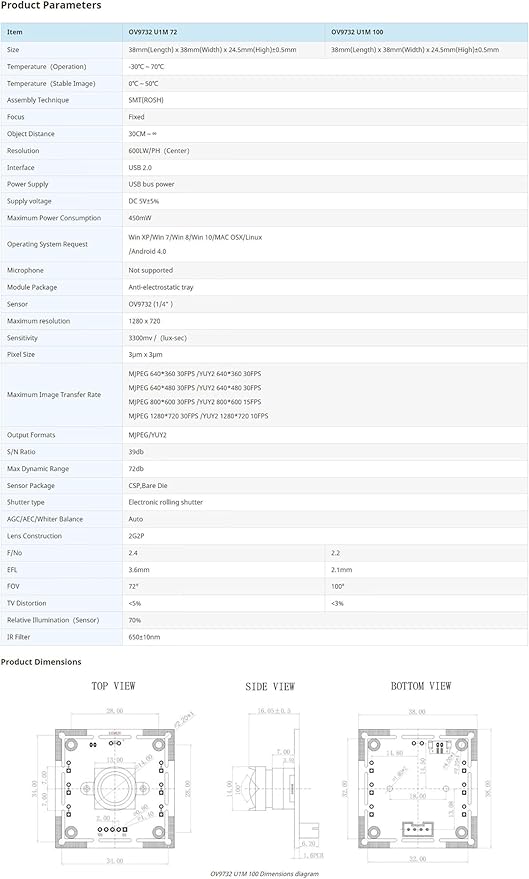Image resolution: width=529 pixels, height=879 pixels.
Task: Click the USB 2.0 value cell
Action: [x=140, y=168]
